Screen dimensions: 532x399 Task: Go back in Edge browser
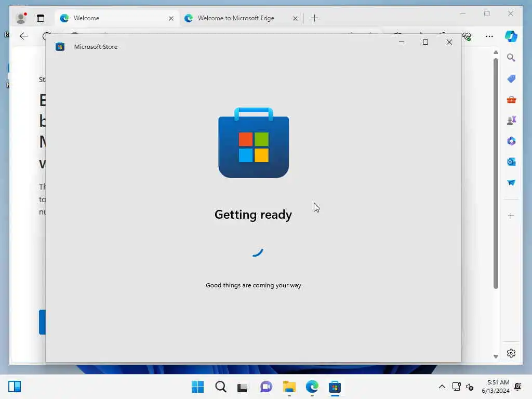[x=24, y=36]
